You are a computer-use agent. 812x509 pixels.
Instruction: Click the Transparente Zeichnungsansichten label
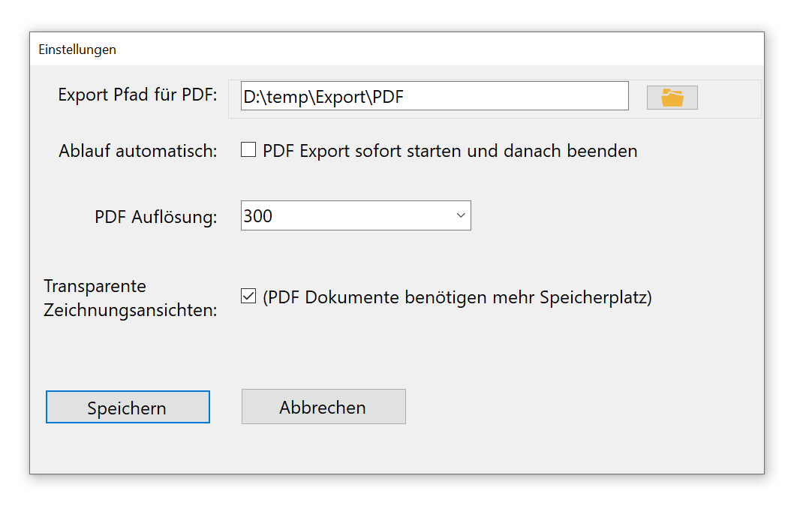(x=131, y=298)
